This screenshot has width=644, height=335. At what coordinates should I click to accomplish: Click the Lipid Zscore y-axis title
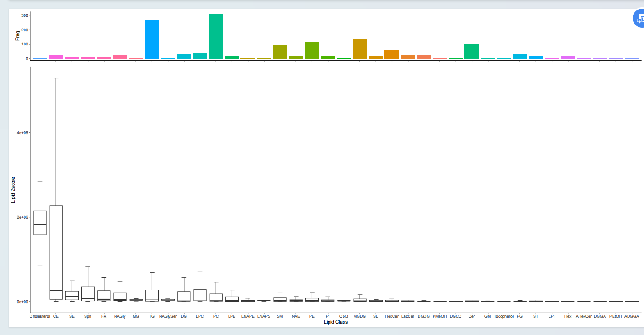14,190
